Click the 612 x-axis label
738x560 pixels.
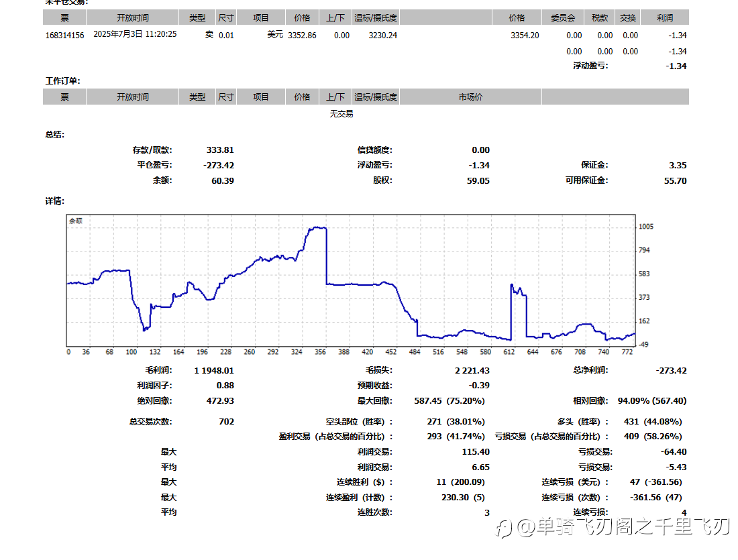(x=509, y=352)
